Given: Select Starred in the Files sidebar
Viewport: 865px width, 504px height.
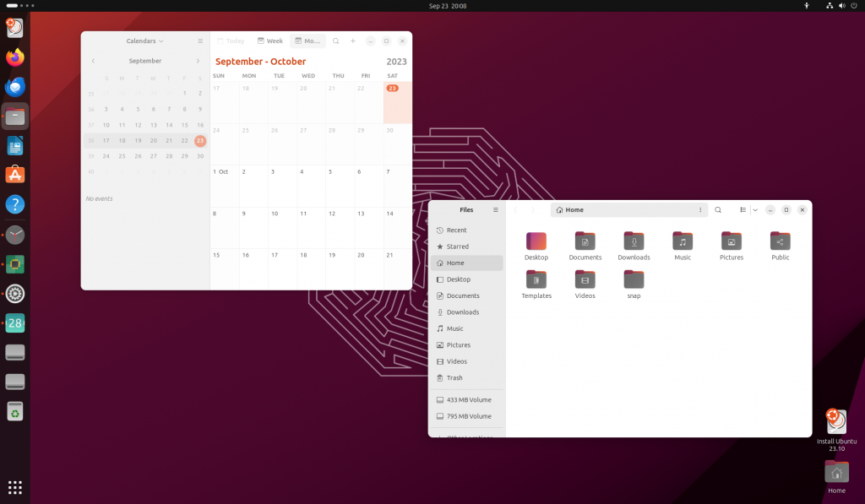Looking at the screenshot, I should click(457, 247).
